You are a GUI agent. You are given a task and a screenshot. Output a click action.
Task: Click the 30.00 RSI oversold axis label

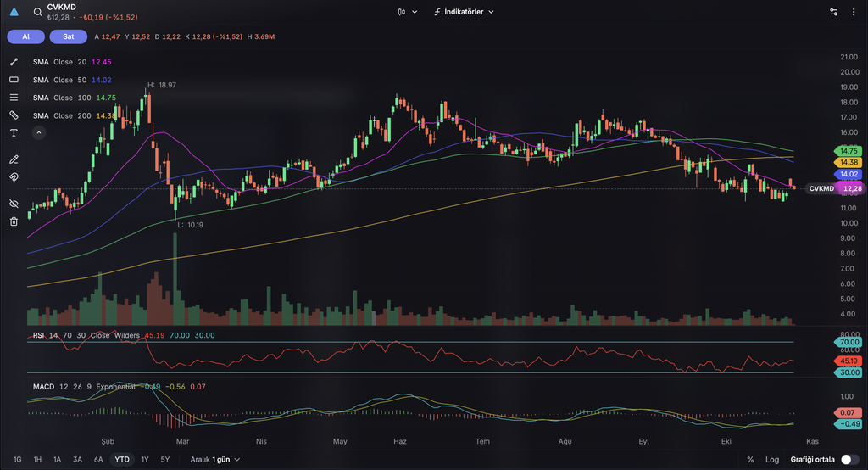849,372
